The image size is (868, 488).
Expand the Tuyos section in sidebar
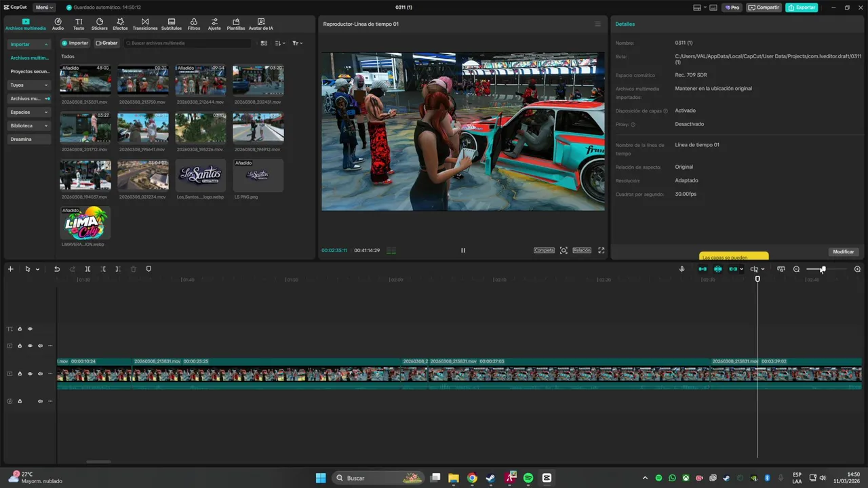pyautogui.click(x=28, y=85)
